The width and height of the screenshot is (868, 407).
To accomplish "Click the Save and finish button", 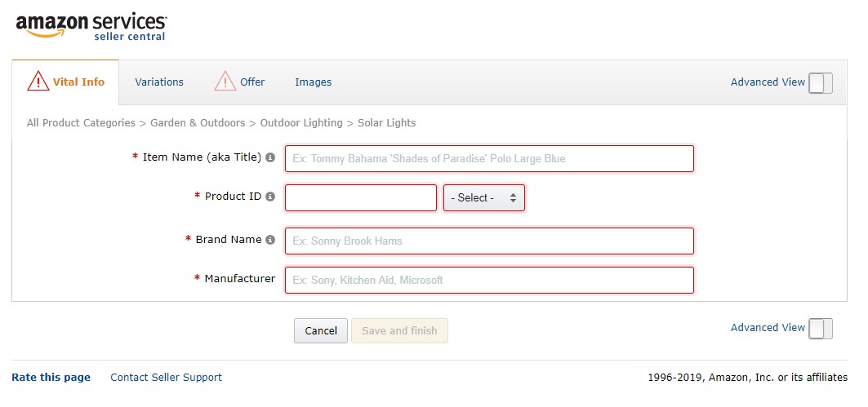I will [399, 330].
